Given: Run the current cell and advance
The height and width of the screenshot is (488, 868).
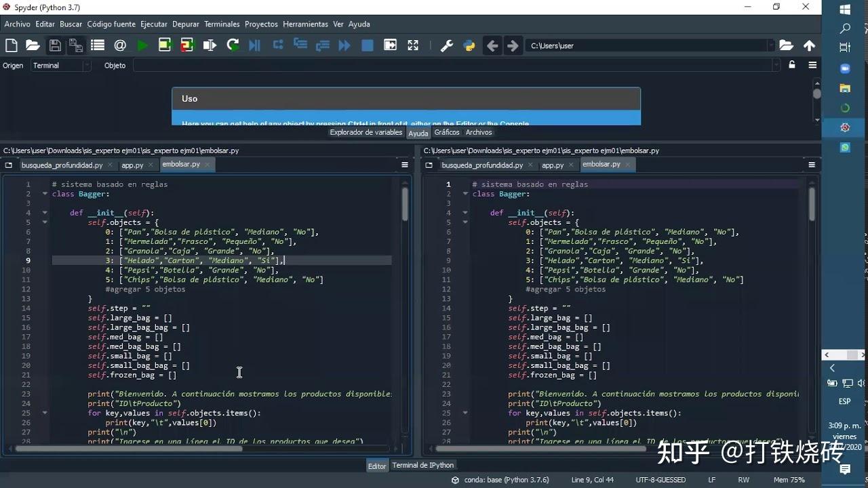Looking at the screenshot, I should tap(187, 45).
